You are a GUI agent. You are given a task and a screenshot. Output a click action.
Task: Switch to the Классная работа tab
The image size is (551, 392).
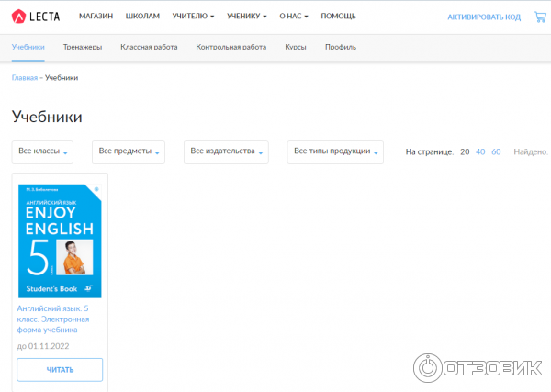tap(149, 47)
